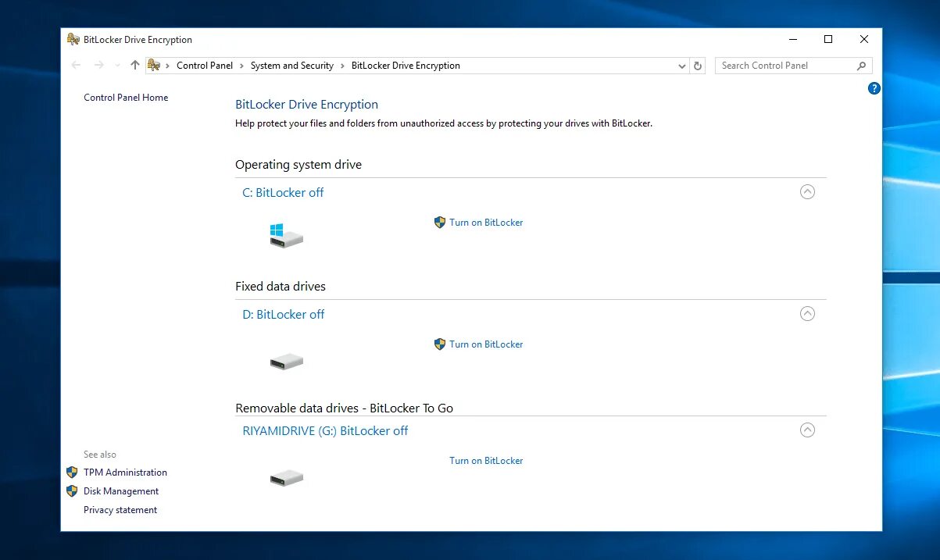Click Removable data drives - BitLocker To Go heading
This screenshot has width=940, height=560.
tap(345, 408)
